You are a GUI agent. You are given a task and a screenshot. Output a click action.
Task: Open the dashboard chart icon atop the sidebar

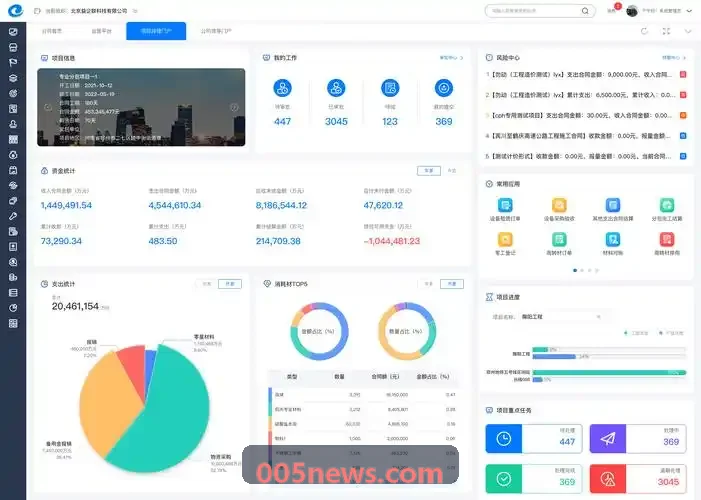(13, 32)
